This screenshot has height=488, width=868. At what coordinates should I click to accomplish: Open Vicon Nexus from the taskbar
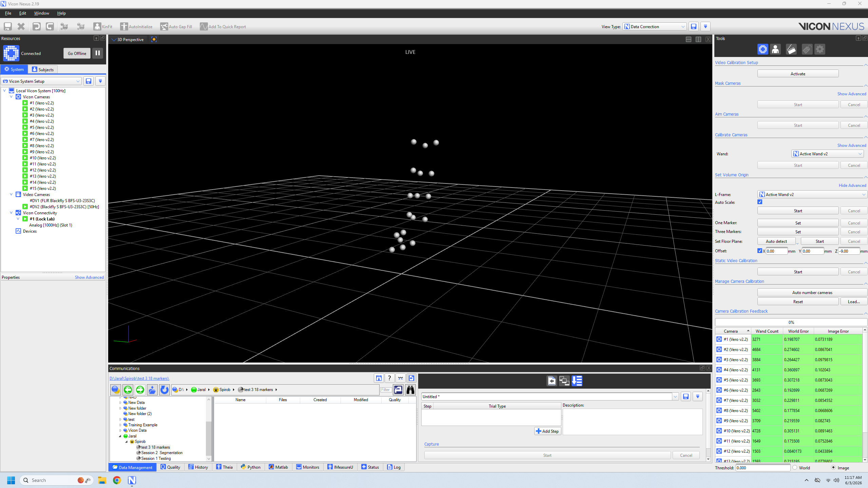click(132, 480)
